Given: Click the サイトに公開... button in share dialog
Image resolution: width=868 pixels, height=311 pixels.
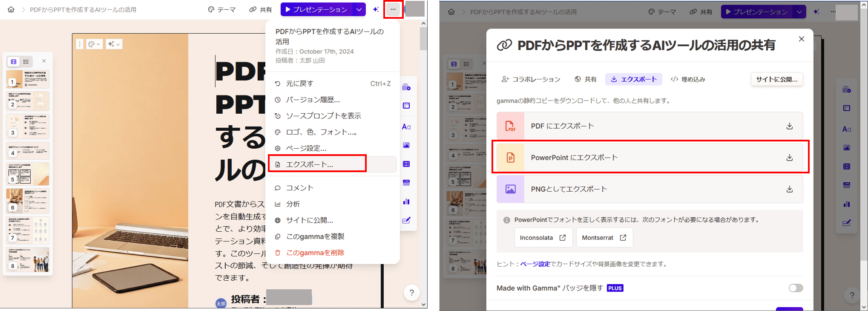Looking at the screenshot, I should (776, 79).
